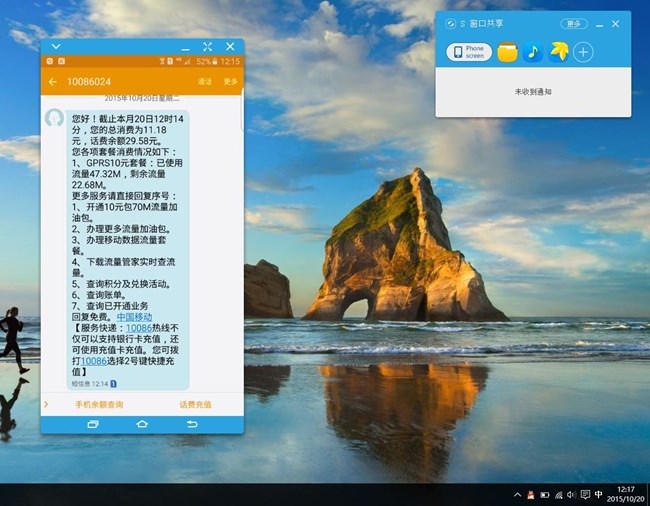Click 更多 button in window sharing panel

click(x=573, y=24)
